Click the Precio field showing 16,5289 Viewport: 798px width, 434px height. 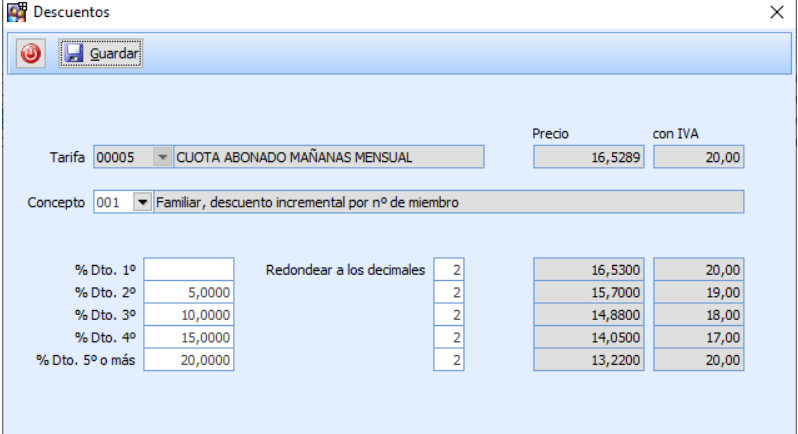590,157
